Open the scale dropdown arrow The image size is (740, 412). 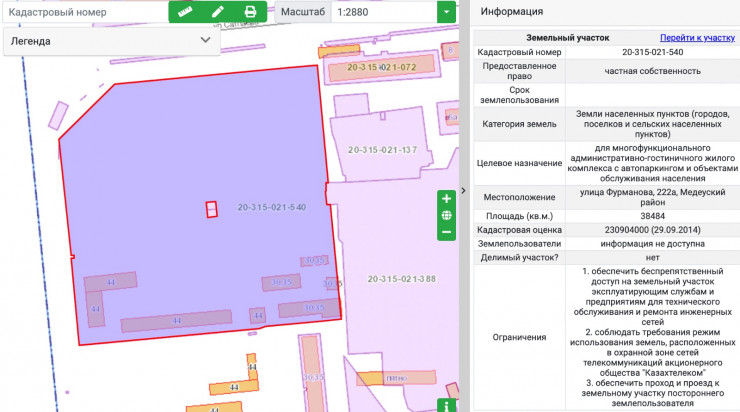pyautogui.click(x=445, y=12)
